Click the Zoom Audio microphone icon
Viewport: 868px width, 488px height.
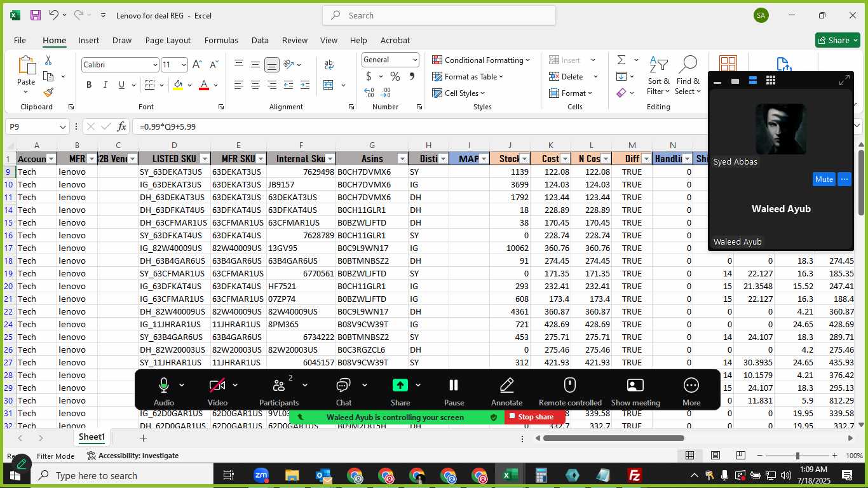[163, 385]
